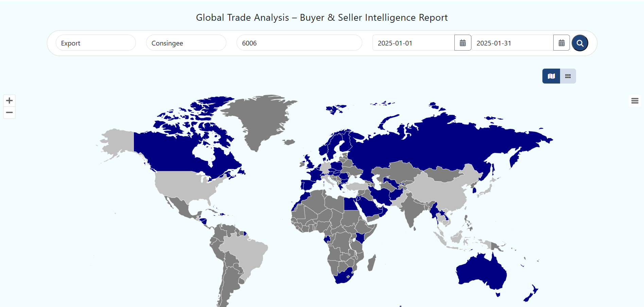
Task: Switch to map view
Action: 551,76
